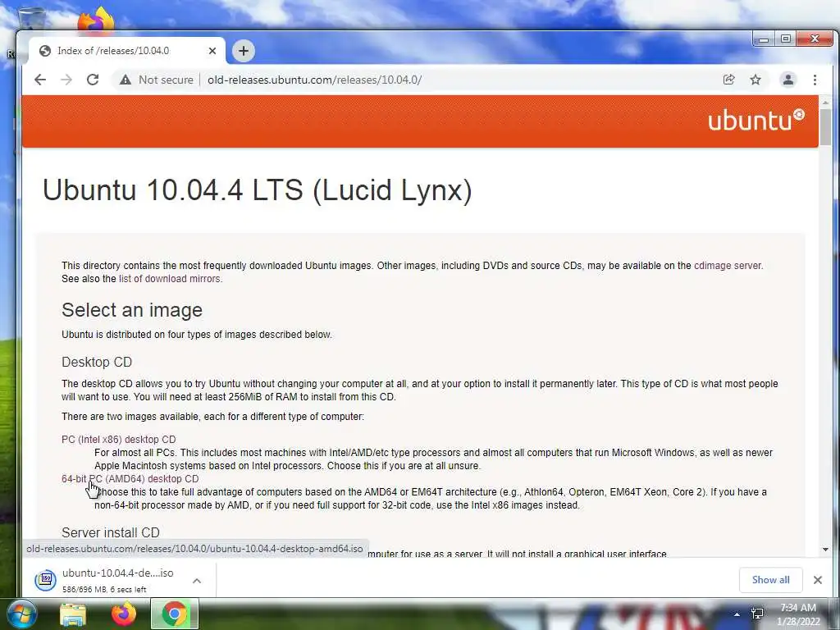The height and width of the screenshot is (630, 840).
Task: Go back to the previous page
Action: click(x=40, y=80)
